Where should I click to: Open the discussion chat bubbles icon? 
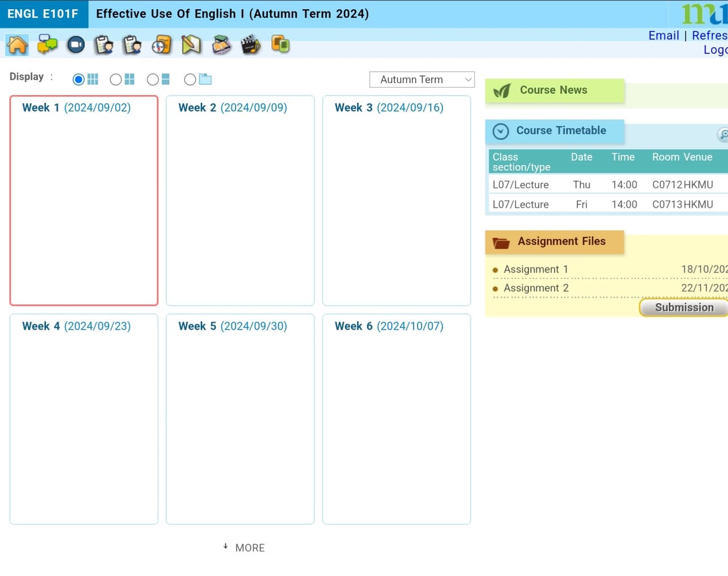pyautogui.click(x=47, y=44)
